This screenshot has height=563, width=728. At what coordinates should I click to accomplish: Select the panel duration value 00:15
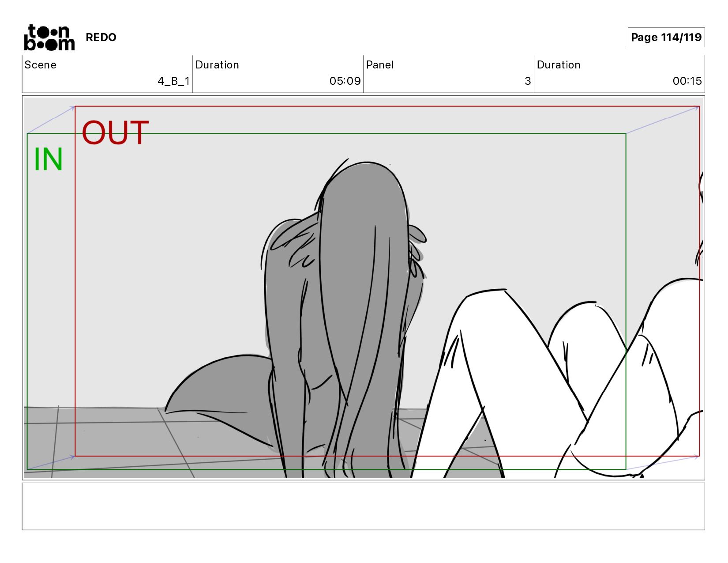pyautogui.click(x=687, y=81)
